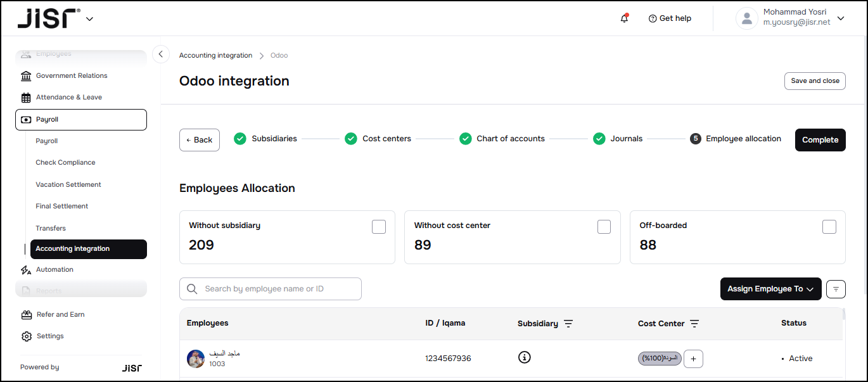Screen dimensions: 868x382
Task: Filter the Cost Center column
Action: 694,324
